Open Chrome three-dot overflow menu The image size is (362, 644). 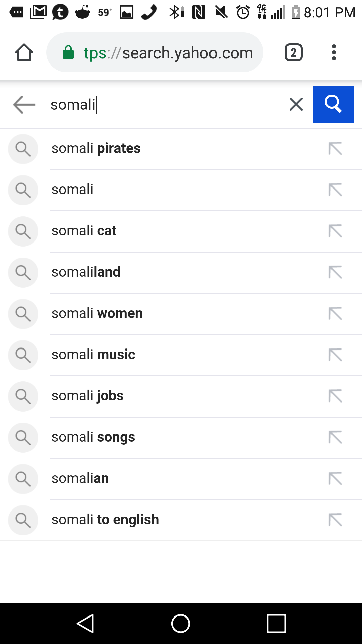334,52
